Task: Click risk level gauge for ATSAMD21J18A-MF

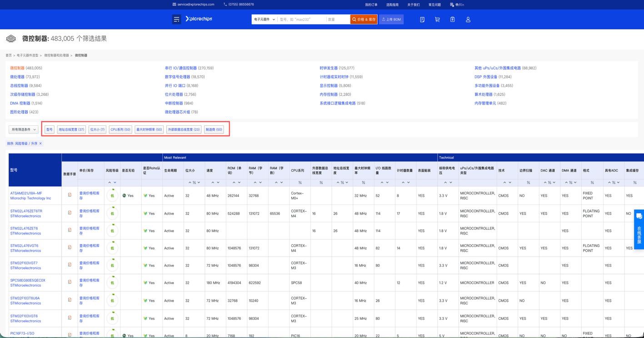Action: (x=112, y=195)
